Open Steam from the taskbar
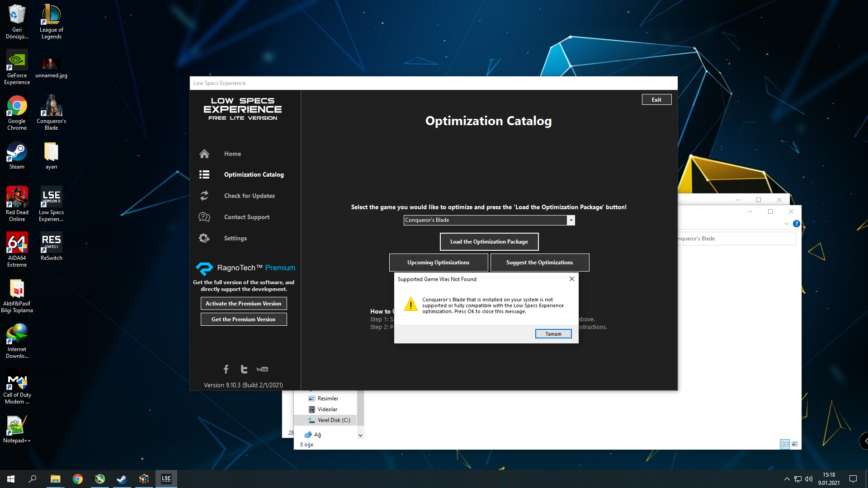Viewport: 868px width, 488px height. click(122, 479)
